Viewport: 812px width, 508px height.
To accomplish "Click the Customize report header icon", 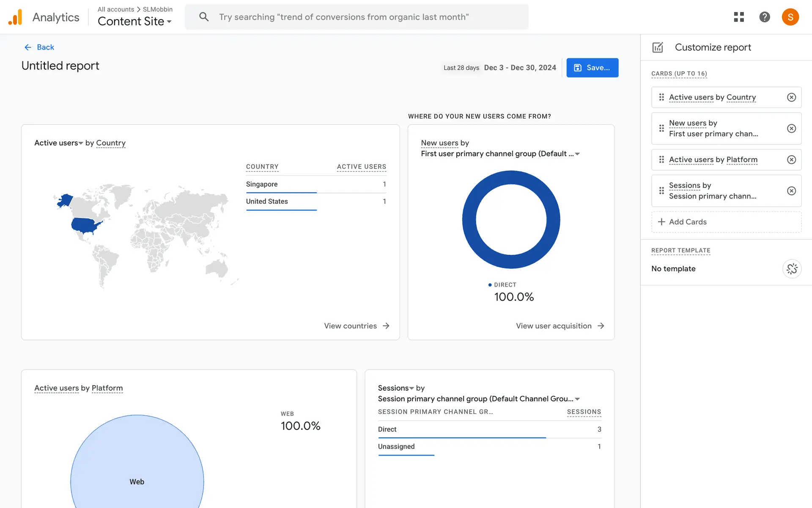I will click(658, 47).
